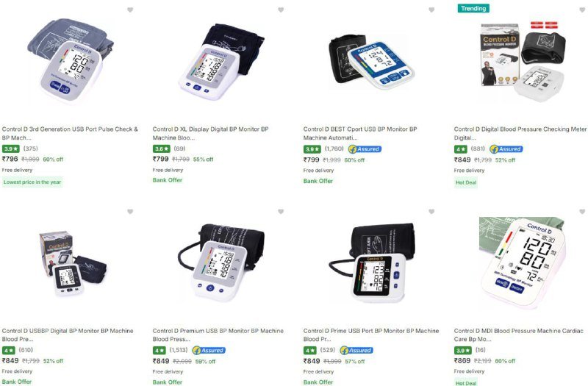Open Control D MDI Blood Pressure Machine link
588x386 pixels.
tap(519, 335)
